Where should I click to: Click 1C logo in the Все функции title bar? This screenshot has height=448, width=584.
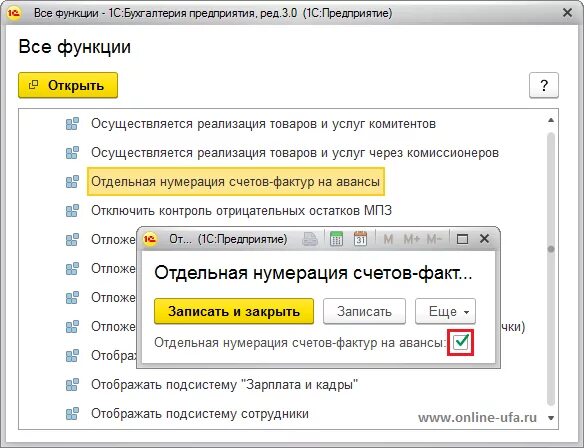point(13,13)
